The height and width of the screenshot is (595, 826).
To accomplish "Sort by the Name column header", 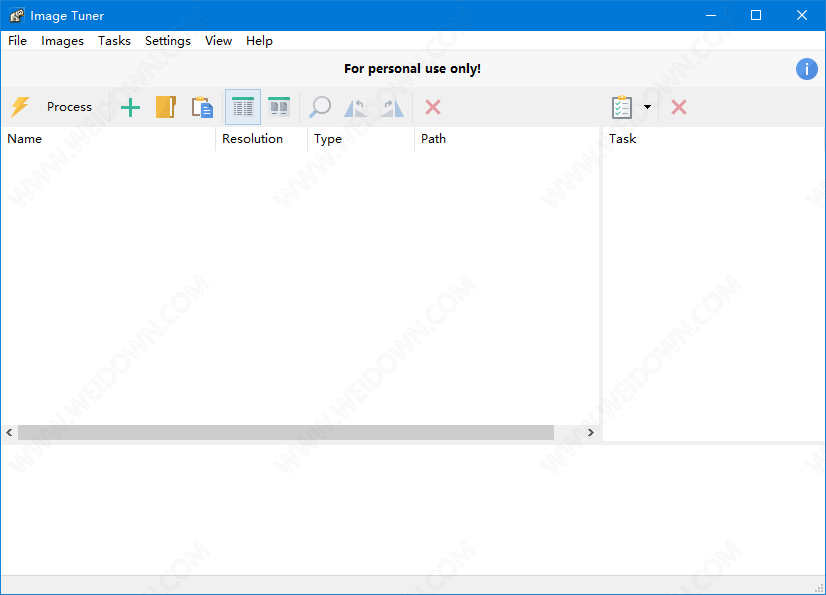I will point(108,139).
